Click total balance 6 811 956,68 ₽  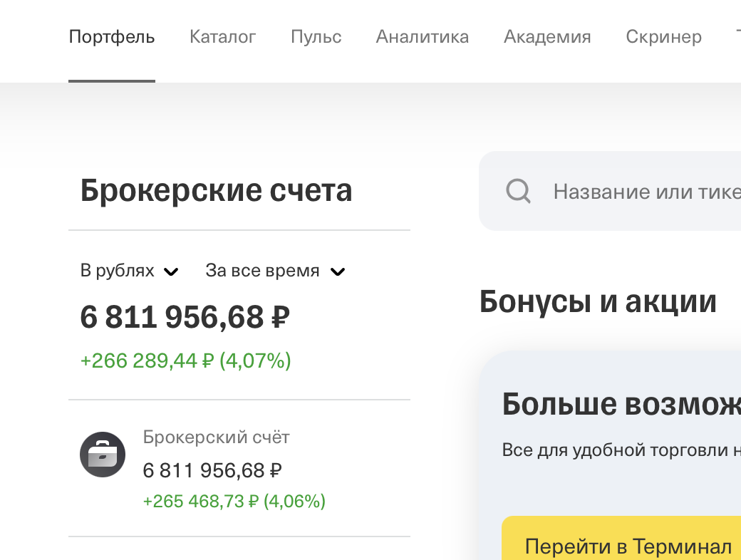(185, 316)
